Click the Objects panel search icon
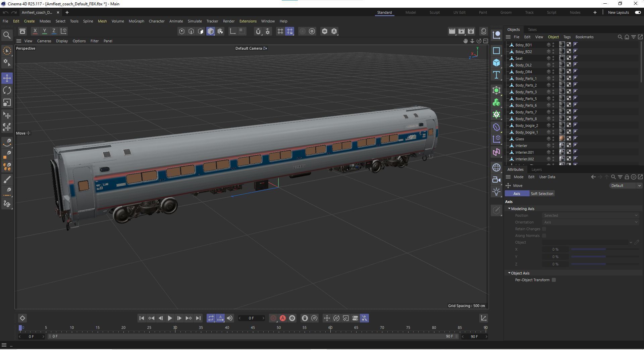Screen dimensions: 644x350 point(620,37)
